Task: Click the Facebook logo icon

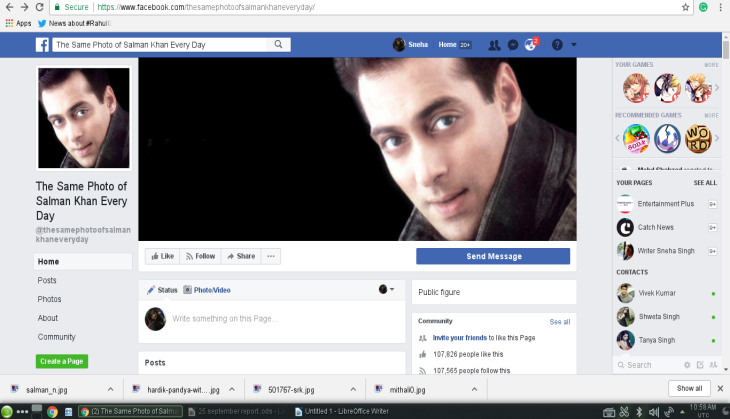Action: [x=42, y=45]
